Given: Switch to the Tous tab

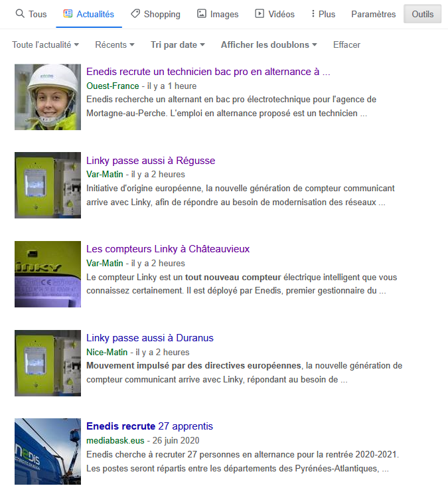Looking at the screenshot, I should point(38,15).
